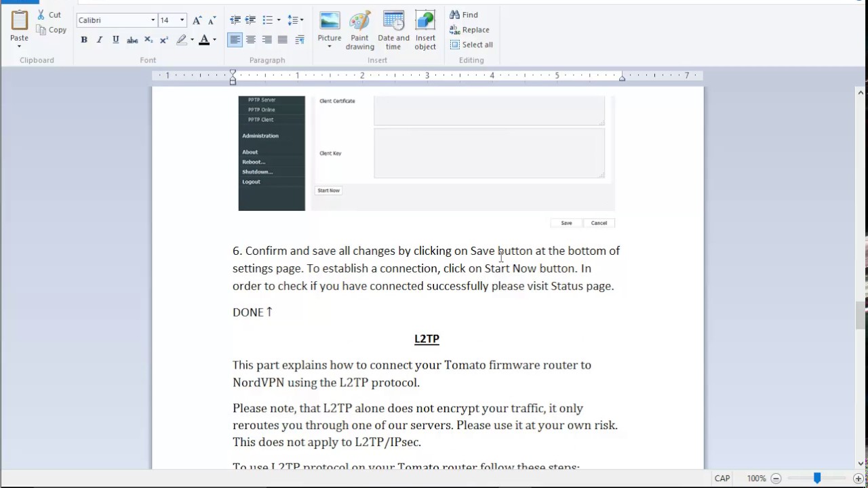Screen dimensions: 868x488
Task: Click the router settings screenshot image
Action: pyautogui.click(x=427, y=161)
